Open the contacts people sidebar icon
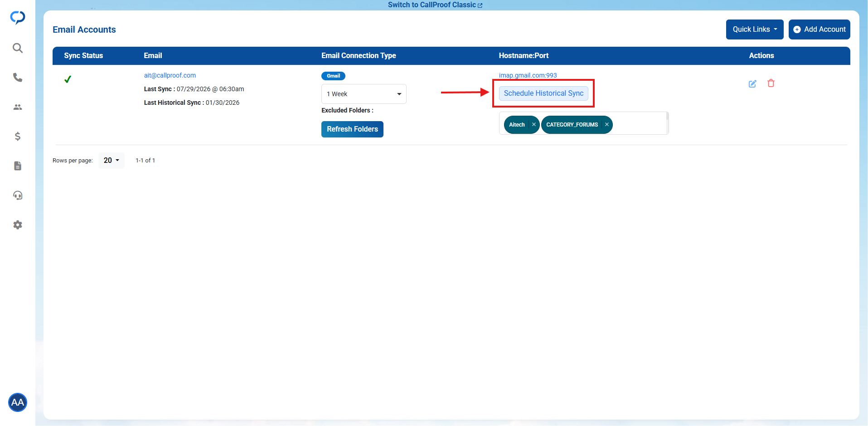Screen dimensions: 868x426 pyautogui.click(x=18, y=107)
